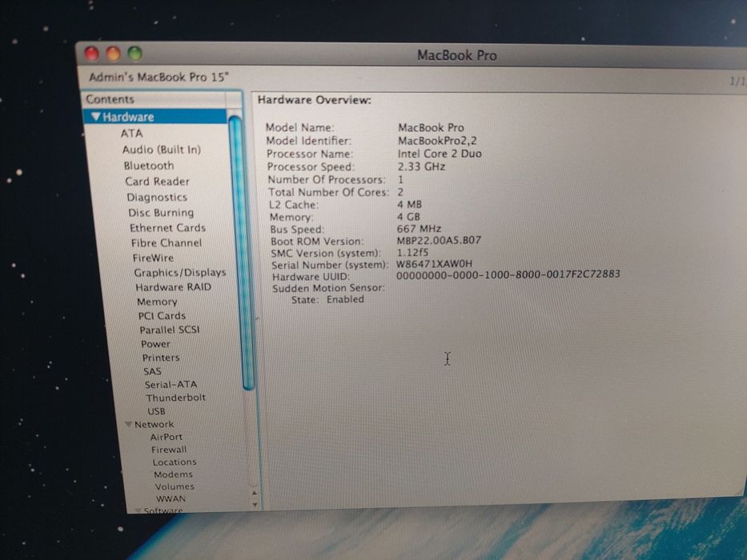This screenshot has width=747, height=560.
Task: Click serial number W86471XAW0H
Action: click(x=434, y=263)
